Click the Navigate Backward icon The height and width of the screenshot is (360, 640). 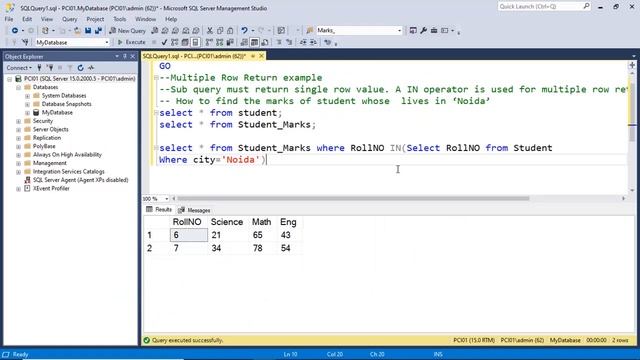(15, 31)
